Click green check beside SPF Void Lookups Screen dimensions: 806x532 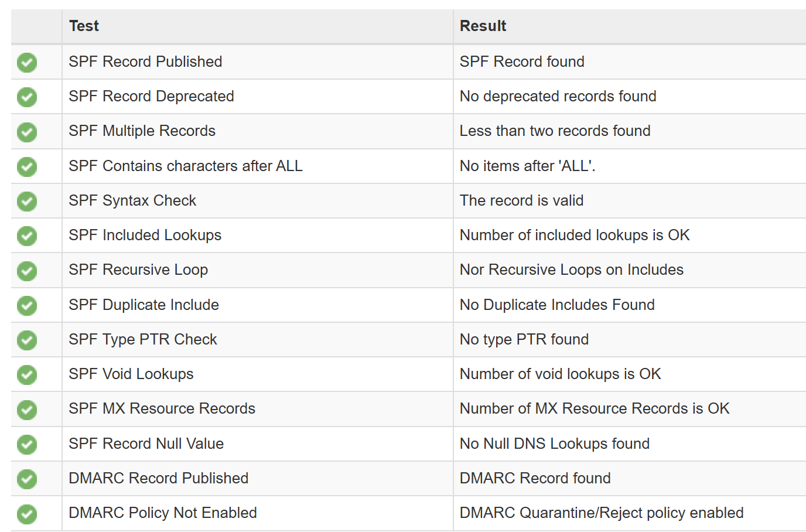pyautogui.click(x=27, y=374)
